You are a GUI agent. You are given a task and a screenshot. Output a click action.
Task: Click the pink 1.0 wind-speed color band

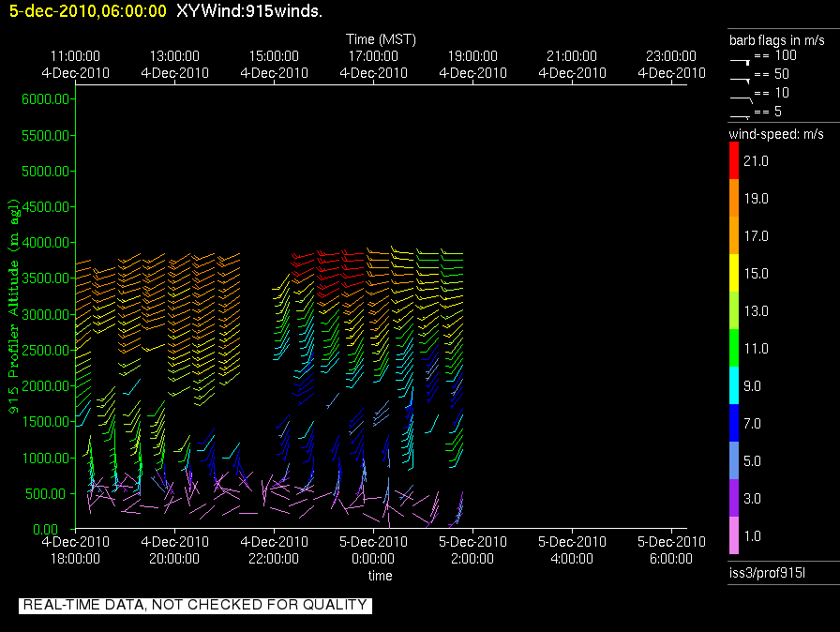pos(734,535)
